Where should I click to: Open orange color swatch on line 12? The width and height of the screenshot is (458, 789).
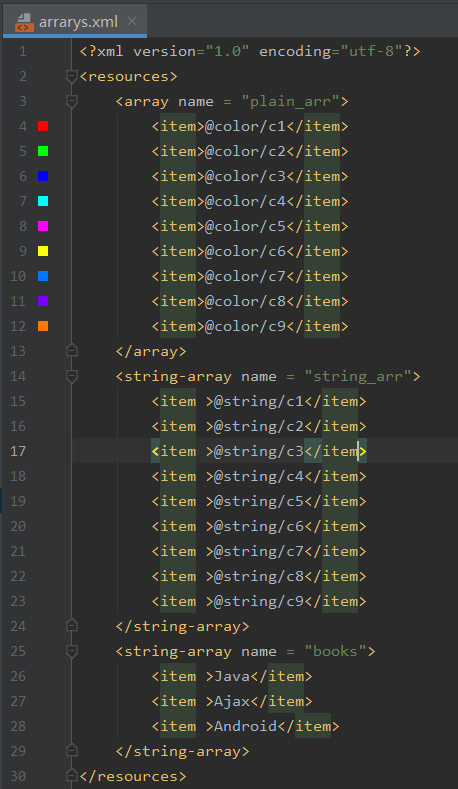(43, 326)
